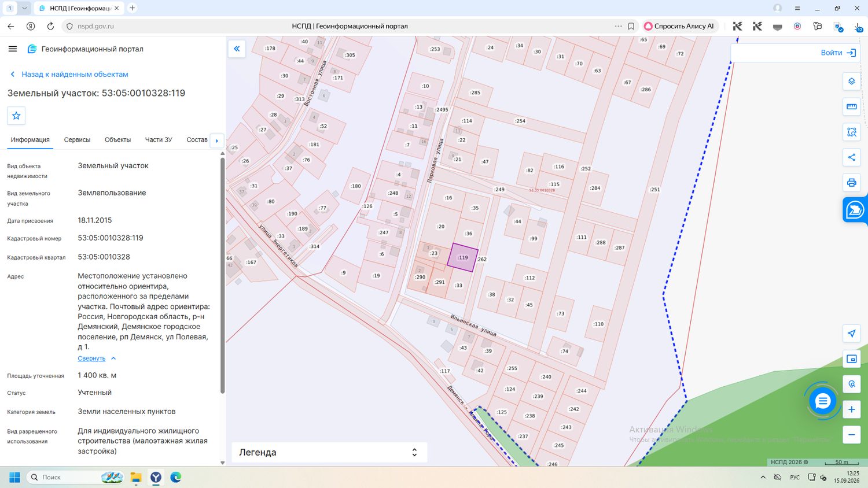This screenshot has height=488, width=868.
Task: Open File Explorer from the taskbar
Action: coord(136,477)
